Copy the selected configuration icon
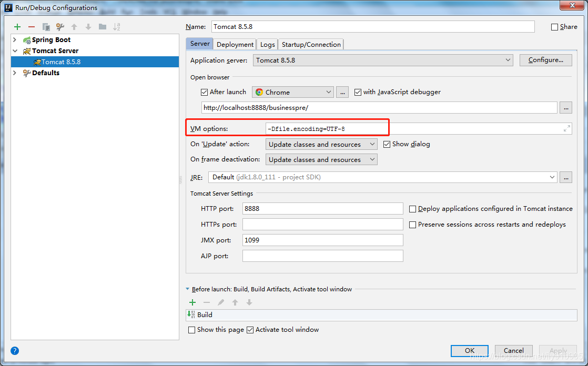Viewport: 588px width, 366px height. (x=46, y=27)
